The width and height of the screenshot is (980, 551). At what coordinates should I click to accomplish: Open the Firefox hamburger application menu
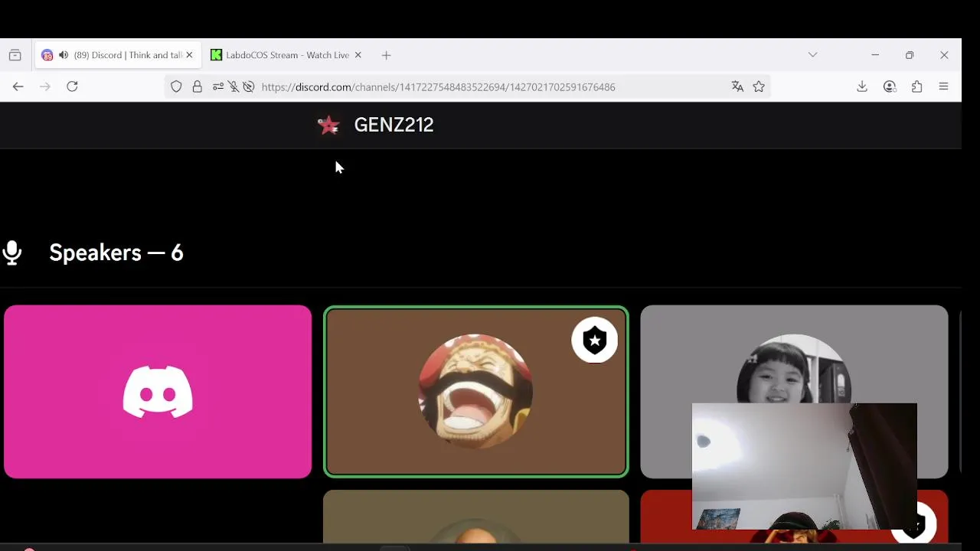(x=943, y=86)
